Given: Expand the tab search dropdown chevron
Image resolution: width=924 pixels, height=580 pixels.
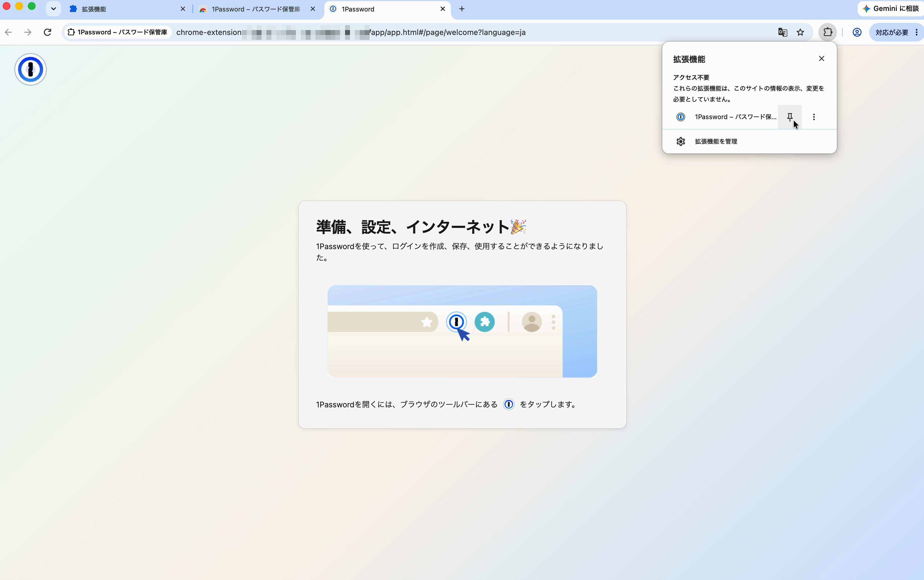Looking at the screenshot, I should tap(53, 9).
